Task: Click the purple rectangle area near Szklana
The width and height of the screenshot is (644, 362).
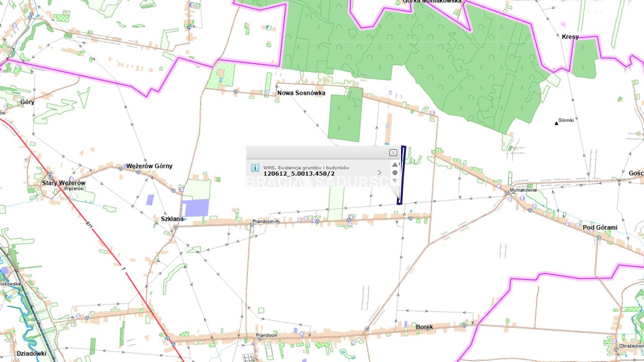Action: point(195,208)
